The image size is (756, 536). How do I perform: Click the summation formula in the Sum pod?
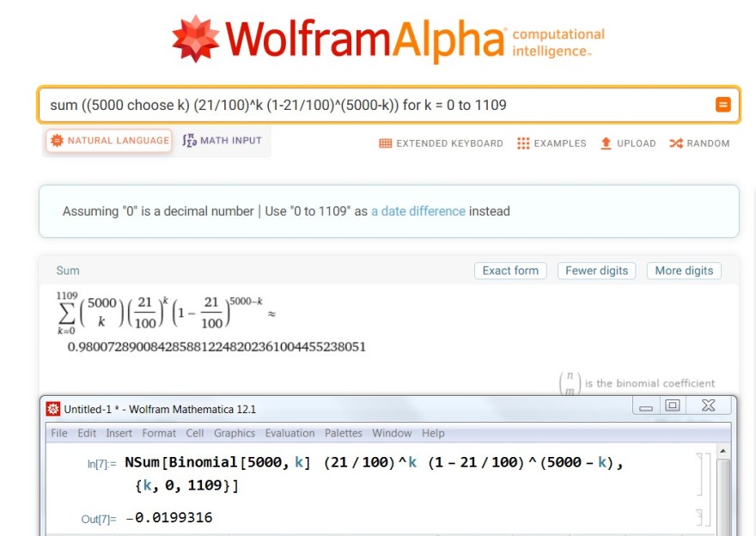pos(165,313)
